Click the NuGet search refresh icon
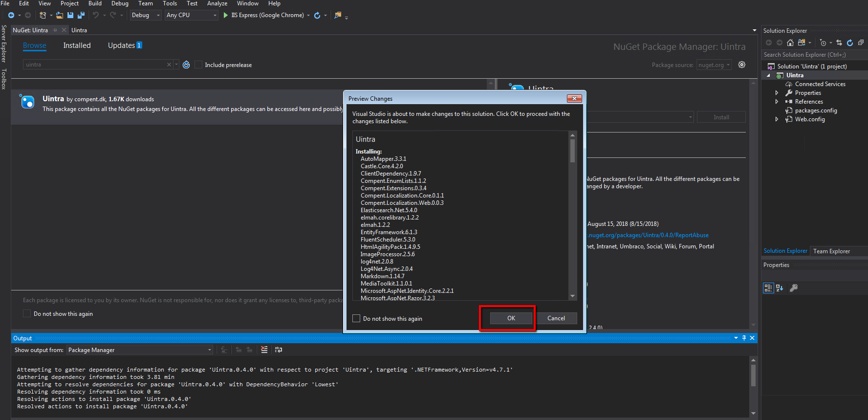Screen dimensions: 868x420 [x=186, y=65]
